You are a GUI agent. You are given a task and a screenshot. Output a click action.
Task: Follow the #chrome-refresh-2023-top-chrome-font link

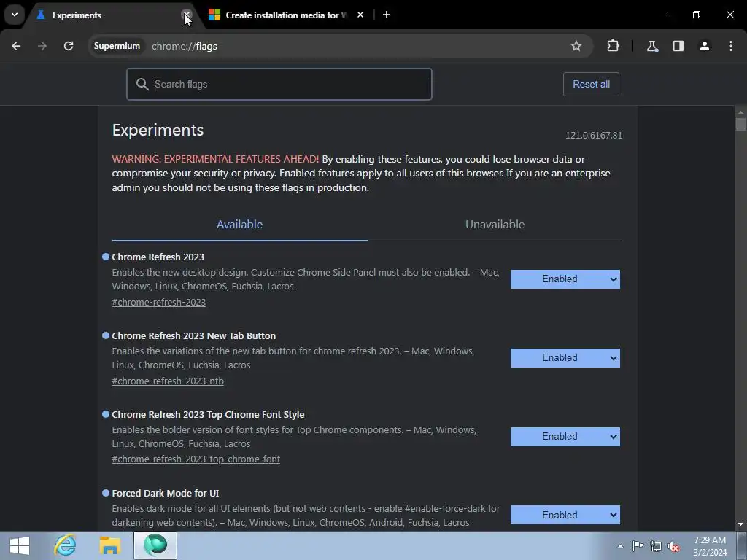click(196, 459)
